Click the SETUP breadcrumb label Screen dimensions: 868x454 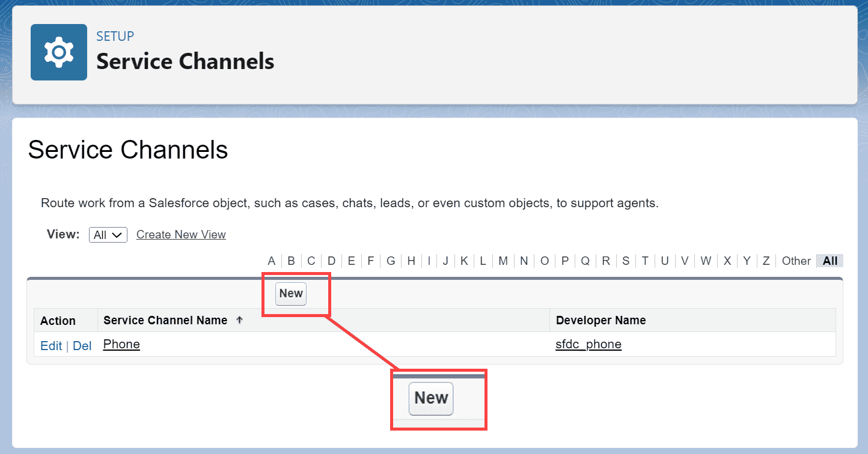point(114,36)
